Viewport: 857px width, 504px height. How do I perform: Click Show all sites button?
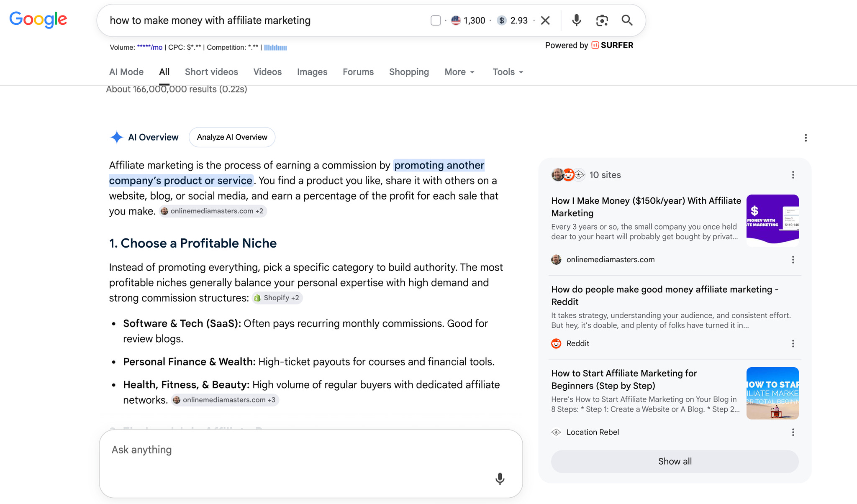675,461
